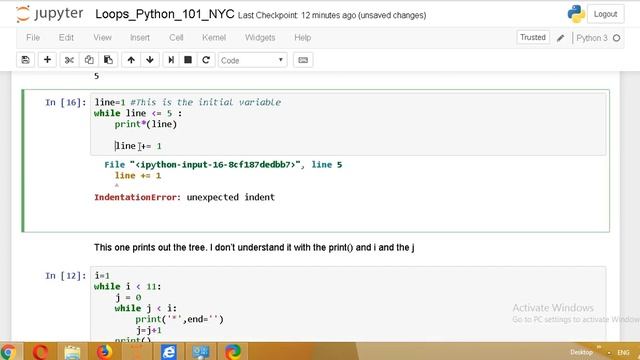
Task: Click the kernel idle indicator circle
Action: tap(616, 38)
